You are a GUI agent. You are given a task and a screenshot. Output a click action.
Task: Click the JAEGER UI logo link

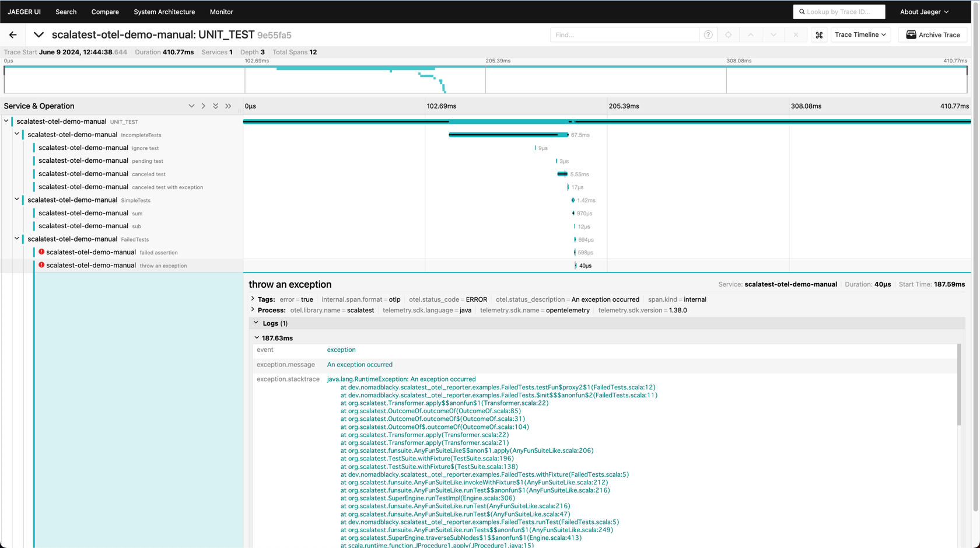point(24,12)
